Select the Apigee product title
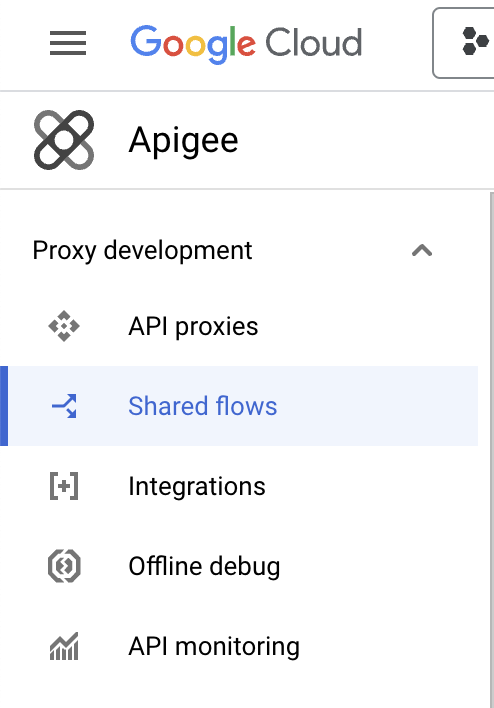This screenshot has height=708, width=494. click(183, 141)
